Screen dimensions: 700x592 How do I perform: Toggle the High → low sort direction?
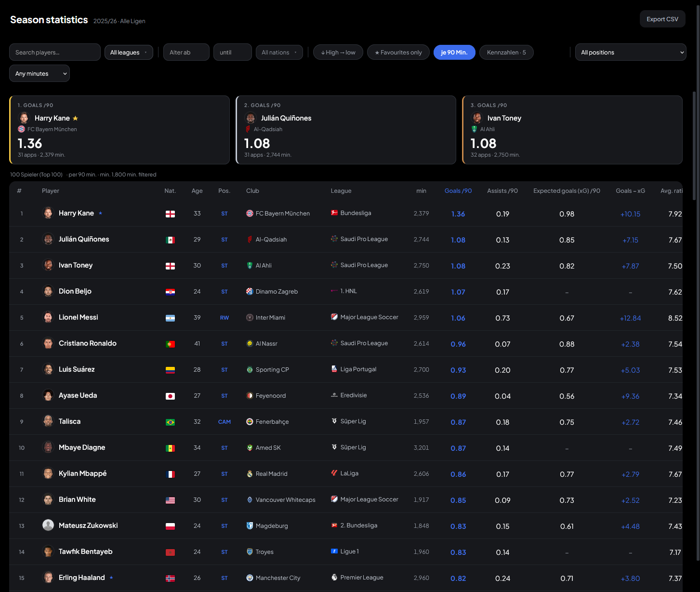click(338, 52)
